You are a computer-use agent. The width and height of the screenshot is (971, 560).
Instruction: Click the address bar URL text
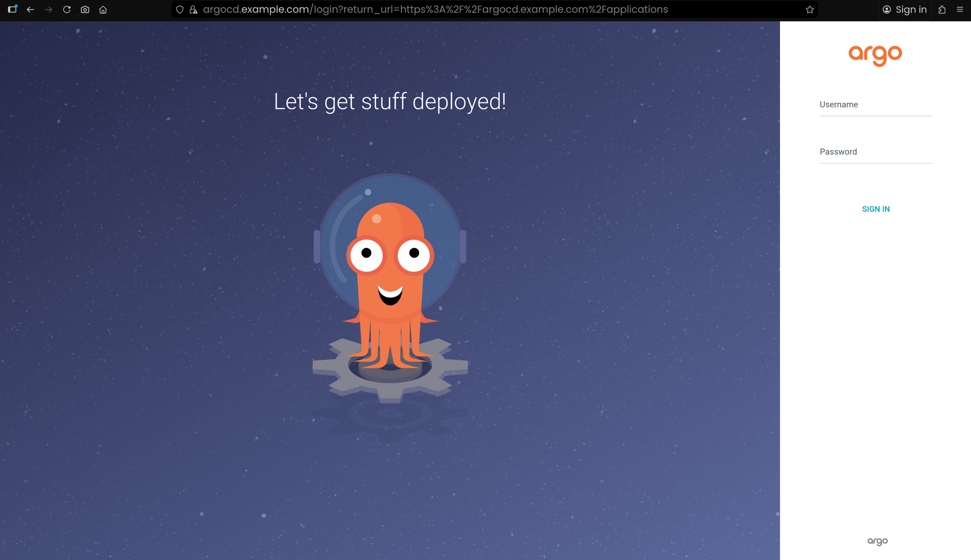435,9
